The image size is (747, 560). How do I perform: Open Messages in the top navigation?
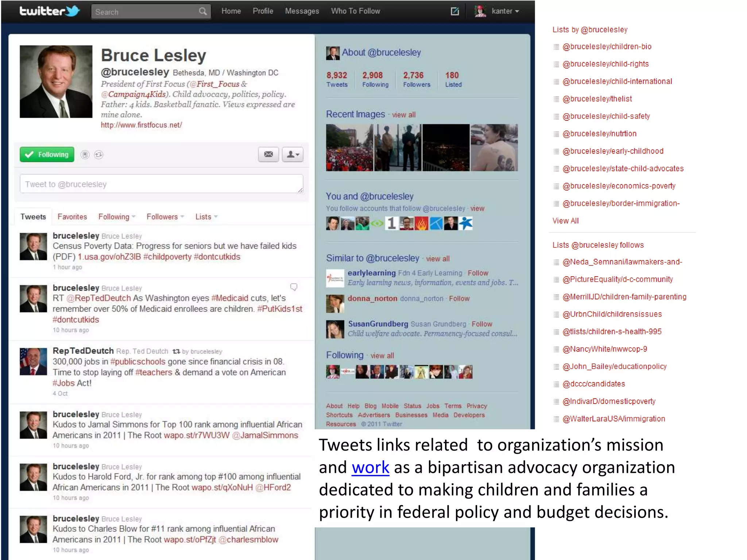point(302,11)
